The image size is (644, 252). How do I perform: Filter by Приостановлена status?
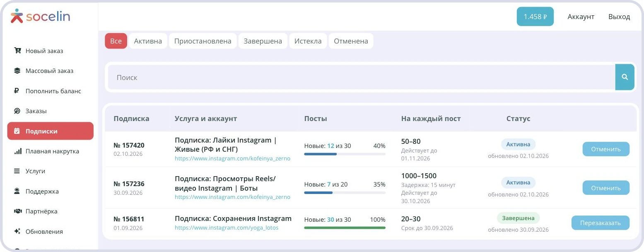203,41
